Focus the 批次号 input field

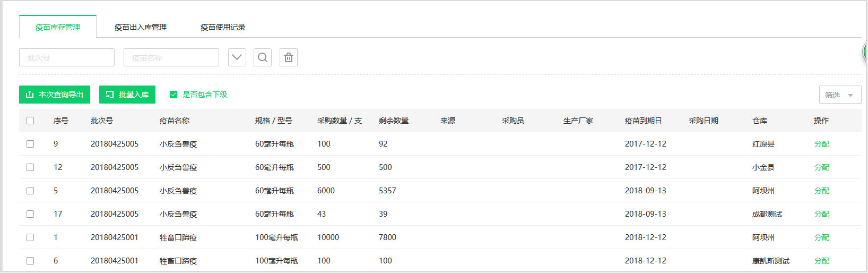tap(67, 57)
